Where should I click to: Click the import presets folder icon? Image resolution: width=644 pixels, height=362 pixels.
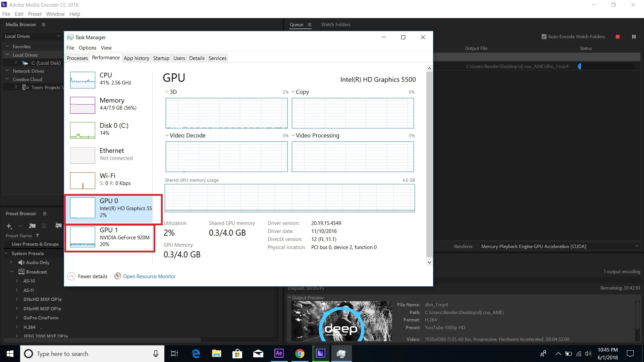tap(58, 226)
